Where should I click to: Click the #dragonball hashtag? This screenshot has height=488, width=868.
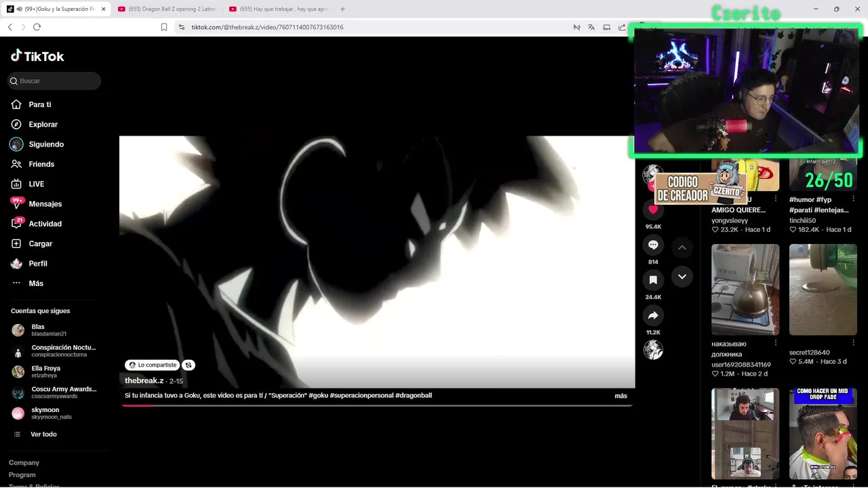click(x=414, y=395)
